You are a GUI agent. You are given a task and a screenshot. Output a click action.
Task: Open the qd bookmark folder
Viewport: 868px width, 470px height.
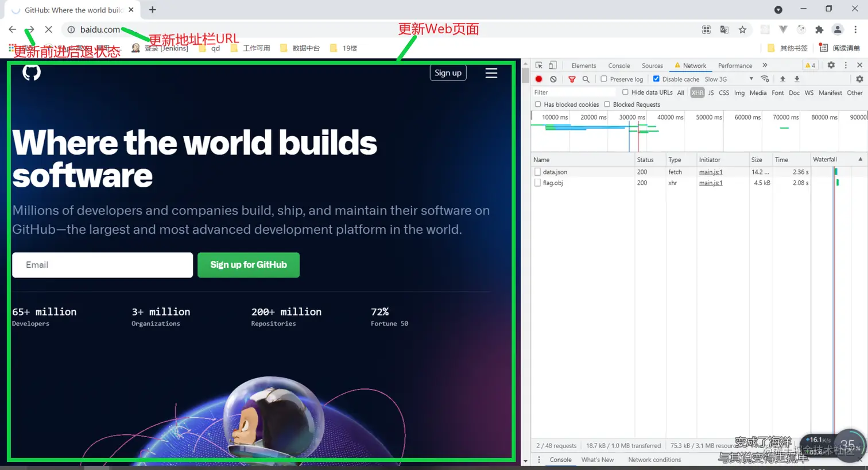pyautogui.click(x=209, y=48)
